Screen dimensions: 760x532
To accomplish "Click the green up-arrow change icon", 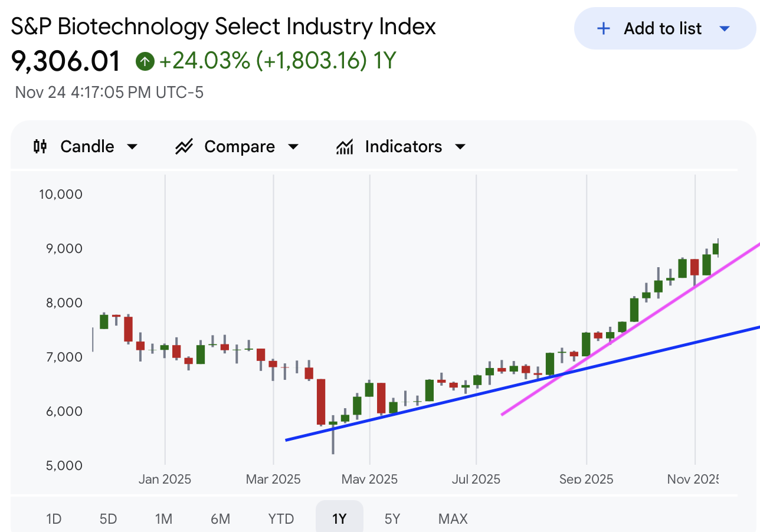I will point(145,61).
